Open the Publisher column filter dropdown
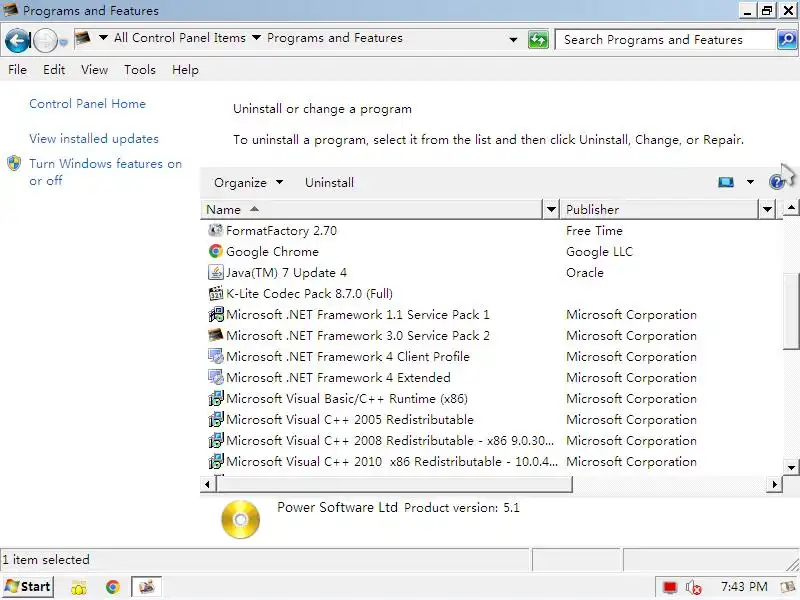Screen dimensions: 800x600 [767, 209]
